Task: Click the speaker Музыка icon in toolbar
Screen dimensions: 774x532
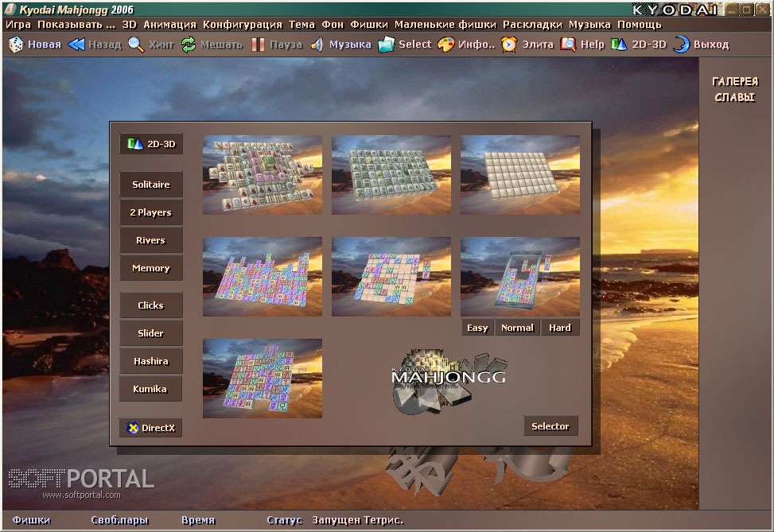Action: tap(317, 45)
